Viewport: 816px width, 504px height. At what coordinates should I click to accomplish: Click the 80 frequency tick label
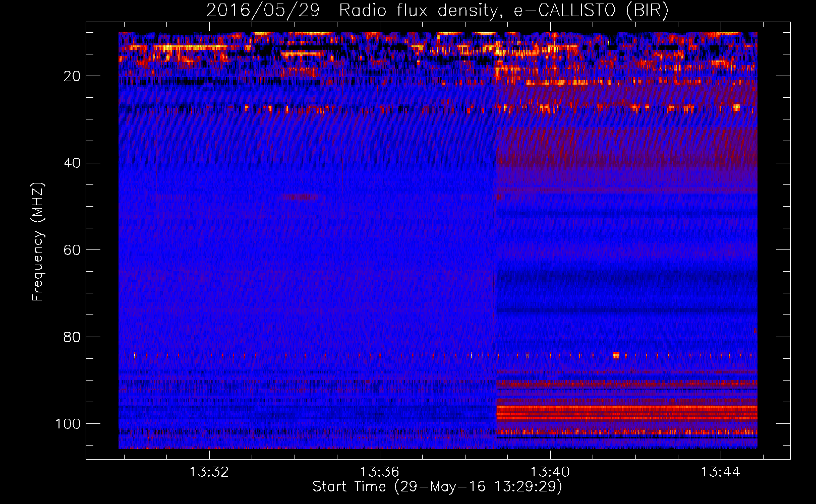point(72,337)
